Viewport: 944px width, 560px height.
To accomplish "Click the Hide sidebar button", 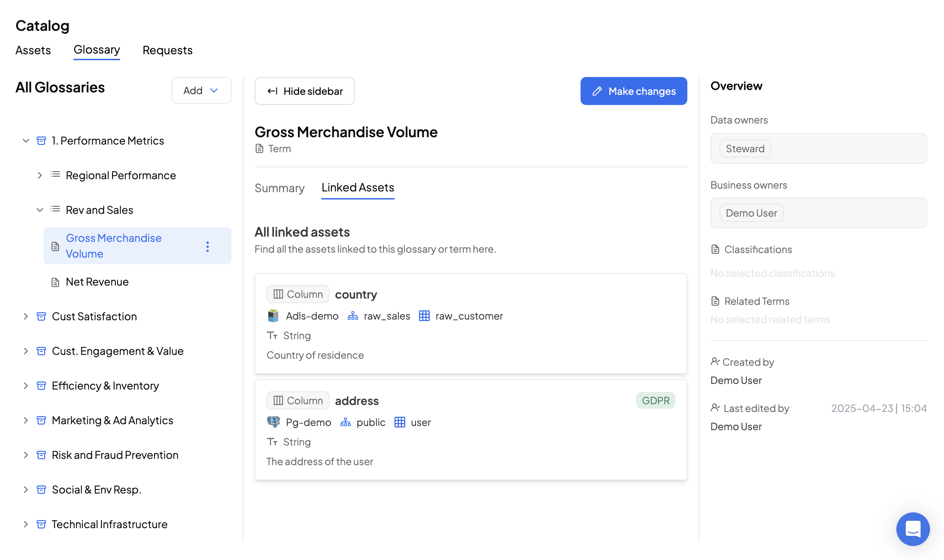I will coord(304,91).
